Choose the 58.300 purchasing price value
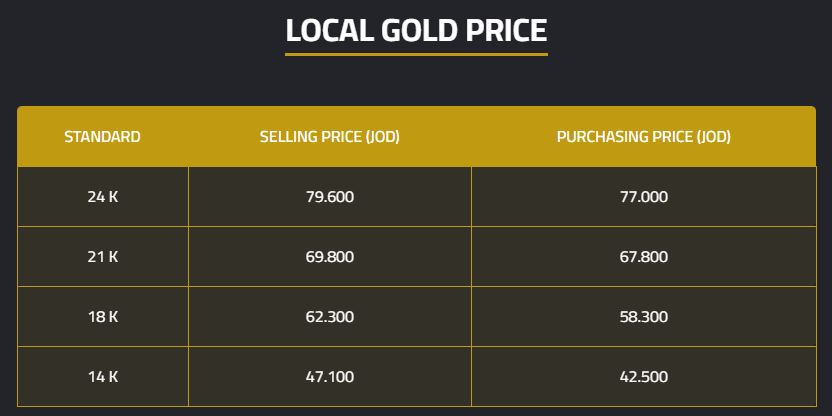The width and height of the screenshot is (832, 416). [643, 317]
